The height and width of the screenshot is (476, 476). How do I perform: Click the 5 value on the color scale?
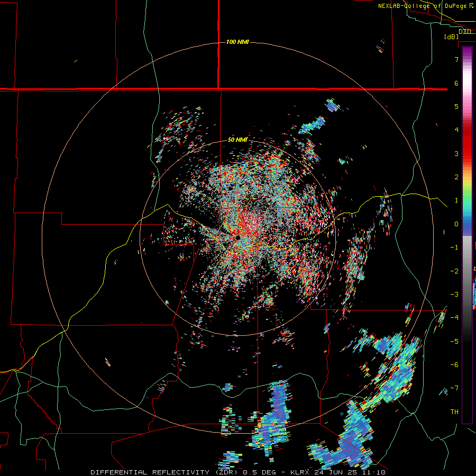(x=456, y=106)
